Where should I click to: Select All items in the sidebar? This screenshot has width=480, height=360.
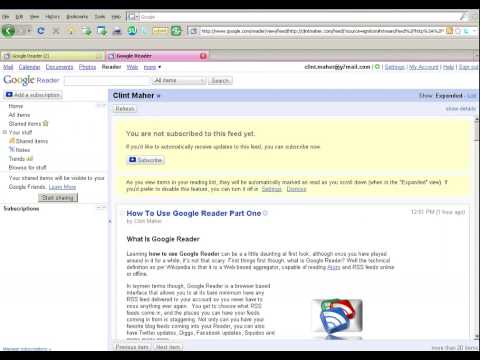[x=19, y=115]
